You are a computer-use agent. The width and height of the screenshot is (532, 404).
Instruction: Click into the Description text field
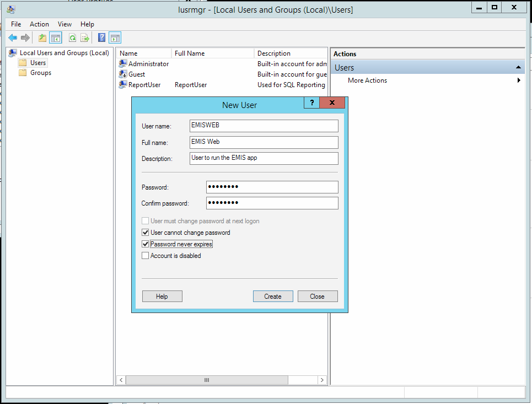263,158
